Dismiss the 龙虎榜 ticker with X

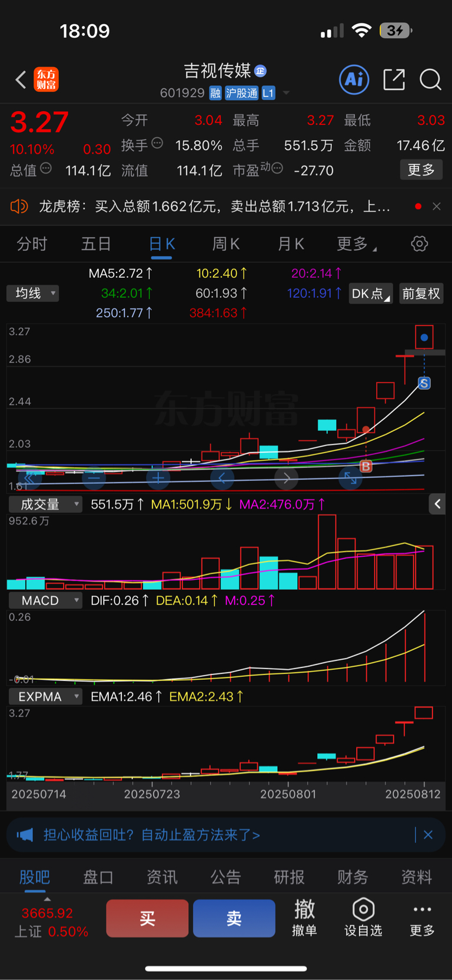pos(437,207)
